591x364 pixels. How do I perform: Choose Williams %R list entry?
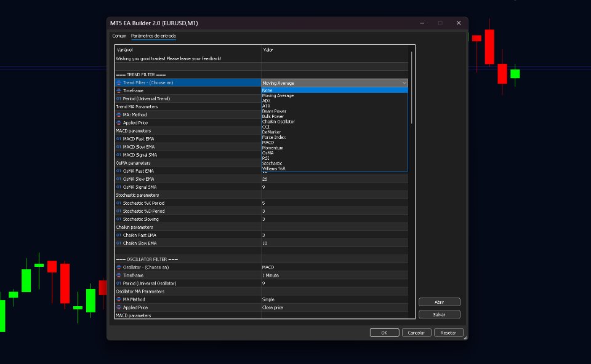click(x=334, y=168)
